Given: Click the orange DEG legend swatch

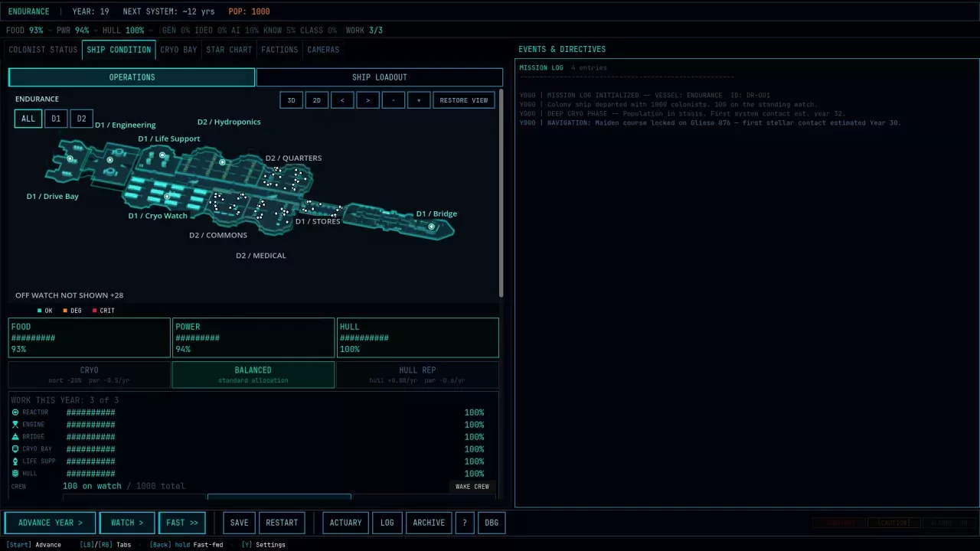Looking at the screenshot, I should 65,311.
